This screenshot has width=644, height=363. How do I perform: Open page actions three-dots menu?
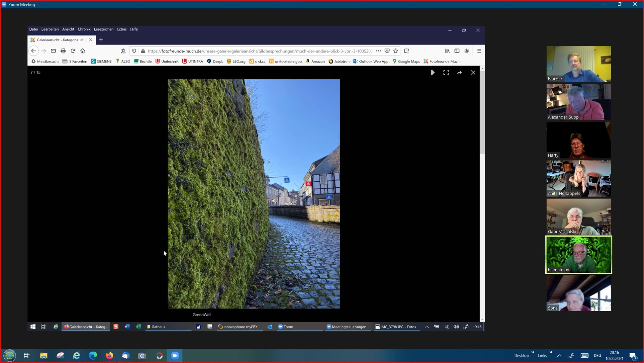[x=378, y=51]
